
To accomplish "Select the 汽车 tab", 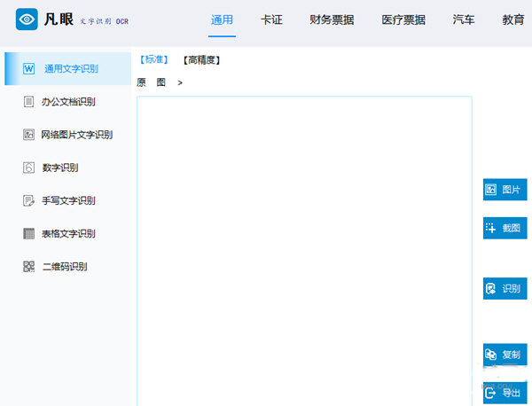I will (464, 20).
